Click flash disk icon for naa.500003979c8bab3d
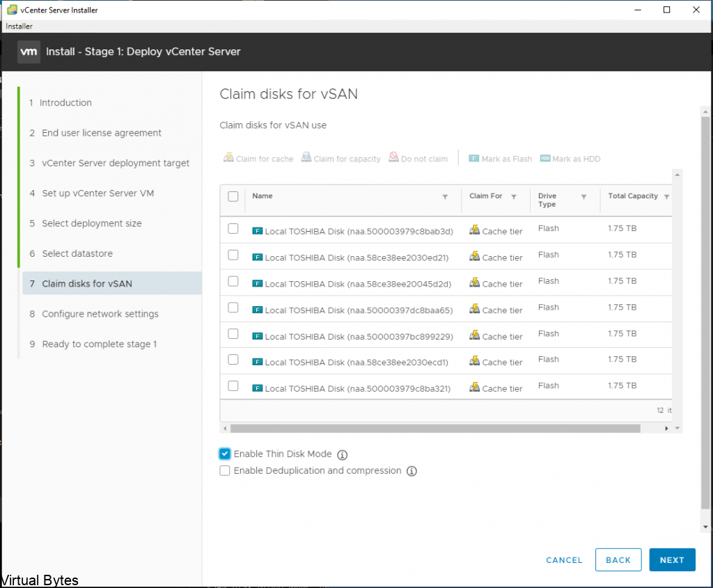 (x=258, y=231)
